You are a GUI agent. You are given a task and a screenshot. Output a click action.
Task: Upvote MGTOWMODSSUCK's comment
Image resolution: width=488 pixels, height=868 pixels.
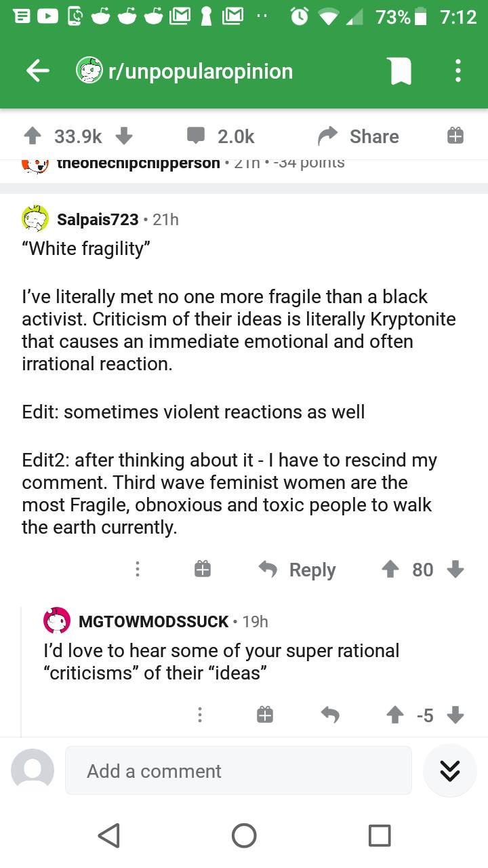[x=394, y=715]
